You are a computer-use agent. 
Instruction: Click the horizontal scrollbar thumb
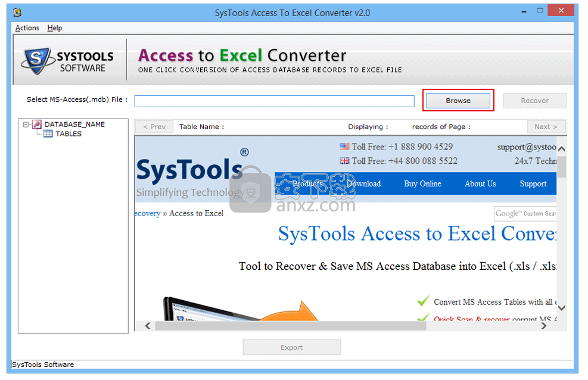pos(291,326)
